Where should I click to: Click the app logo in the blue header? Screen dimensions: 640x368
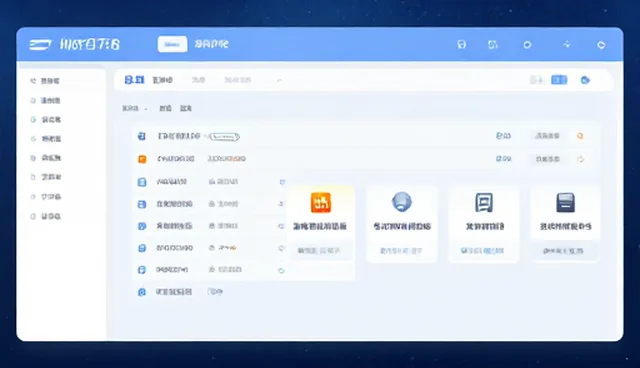[40, 44]
